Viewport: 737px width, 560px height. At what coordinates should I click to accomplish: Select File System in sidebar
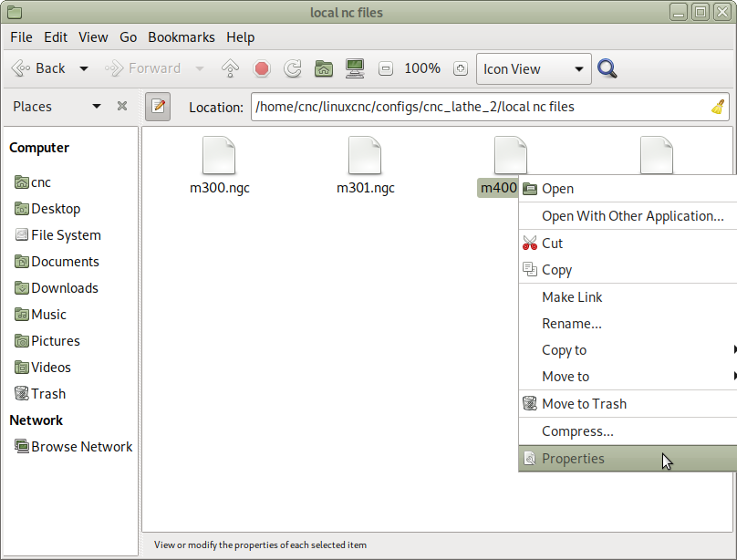click(x=57, y=235)
